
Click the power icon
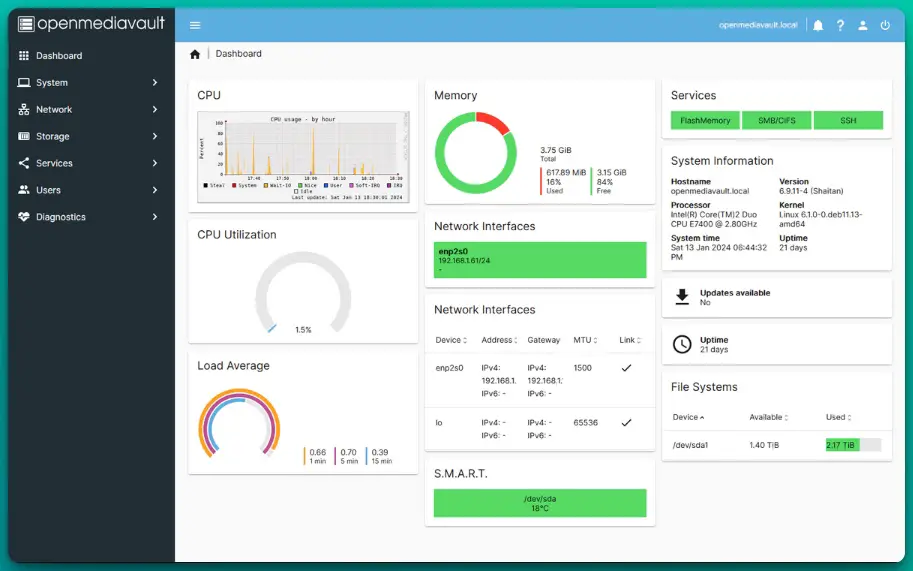click(x=885, y=25)
